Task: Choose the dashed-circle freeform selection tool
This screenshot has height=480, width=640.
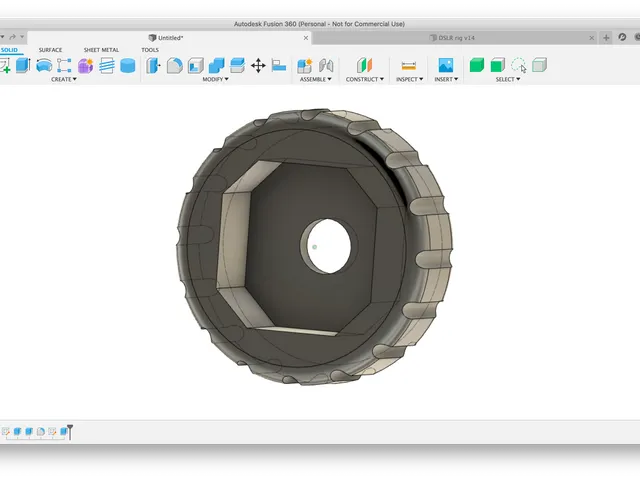Action: 519,65
